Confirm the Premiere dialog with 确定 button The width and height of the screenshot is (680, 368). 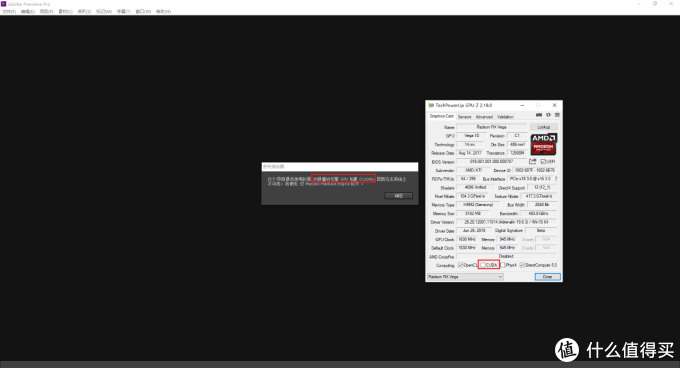click(x=399, y=196)
